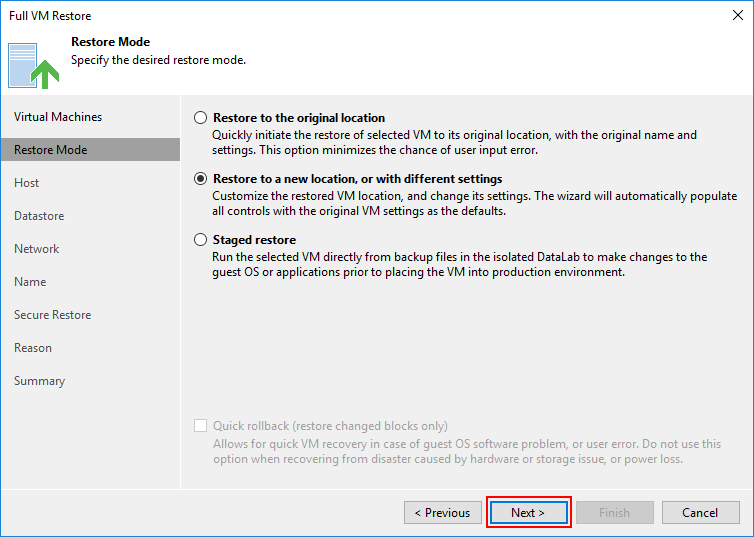Click the VM restore wizard icon
This screenshot has width=754, height=537.
pos(33,66)
